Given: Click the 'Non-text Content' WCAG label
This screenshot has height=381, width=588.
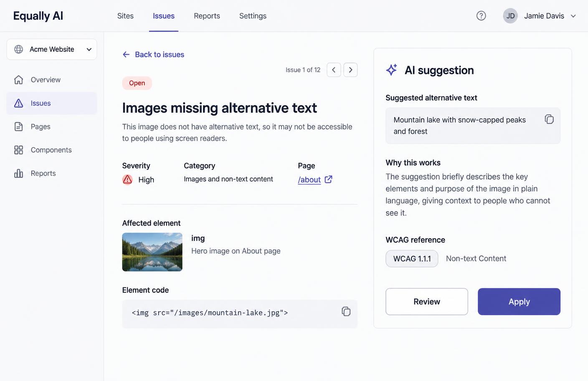Looking at the screenshot, I should coord(476,259).
